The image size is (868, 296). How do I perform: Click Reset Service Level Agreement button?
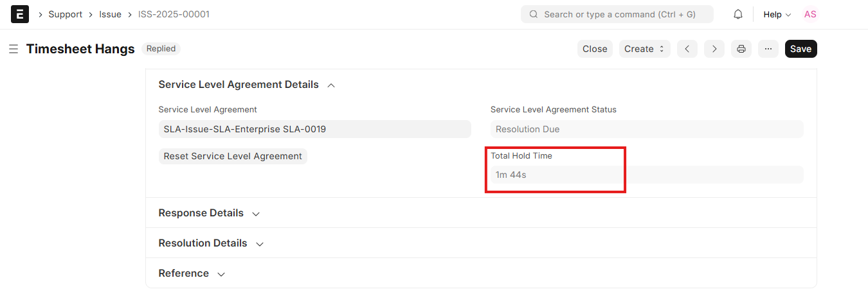coord(233,156)
